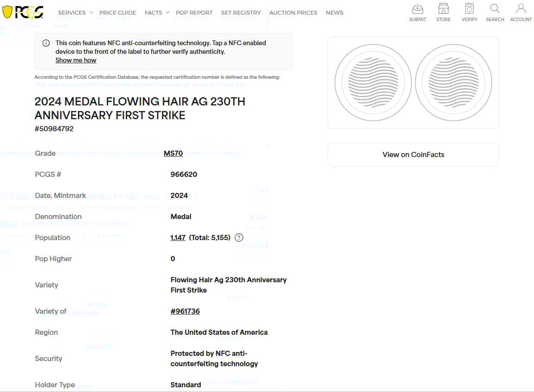The height and width of the screenshot is (392, 534).
Task: Click the info icon in NFC notice
Action: point(46,43)
